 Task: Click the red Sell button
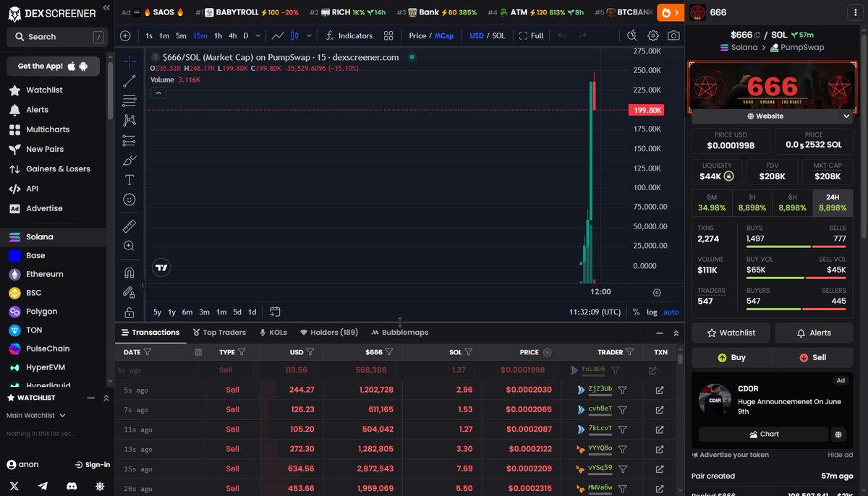coord(812,357)
